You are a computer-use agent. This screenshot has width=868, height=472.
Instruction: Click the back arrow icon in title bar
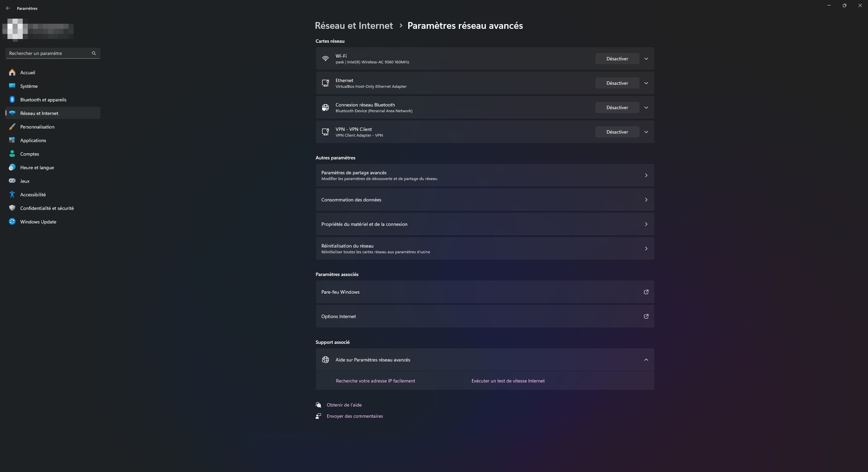click(8, 8)
